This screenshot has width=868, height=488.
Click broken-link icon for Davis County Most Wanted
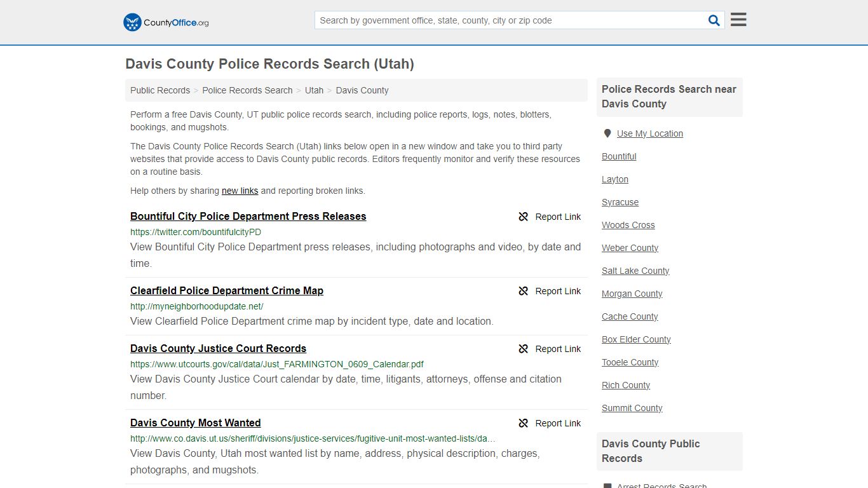click(x=524, y=423)
